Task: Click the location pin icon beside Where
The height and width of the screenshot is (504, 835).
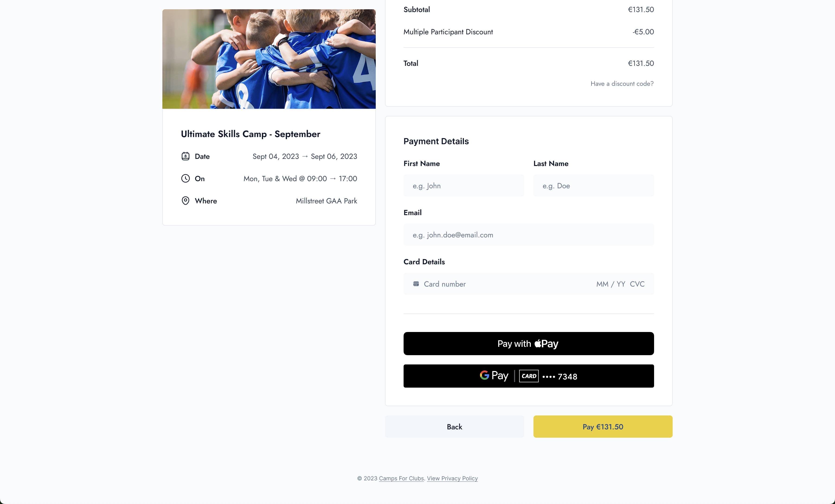Action: [x=185, y=201]
